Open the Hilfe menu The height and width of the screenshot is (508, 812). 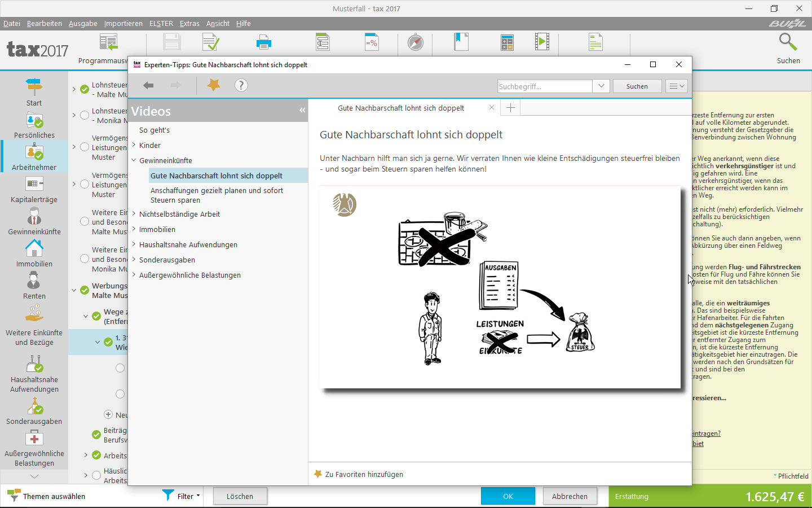[244, 23]
